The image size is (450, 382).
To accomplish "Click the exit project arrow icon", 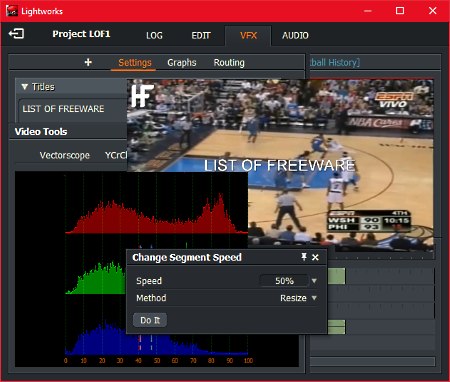I will (x=16, y=34).
